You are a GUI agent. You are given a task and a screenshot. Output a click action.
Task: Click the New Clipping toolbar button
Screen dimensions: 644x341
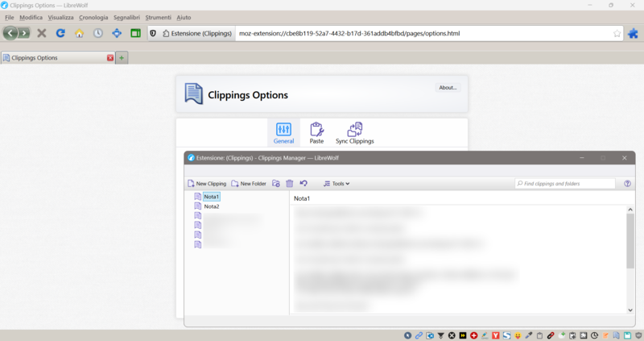[x=207, y=184]
